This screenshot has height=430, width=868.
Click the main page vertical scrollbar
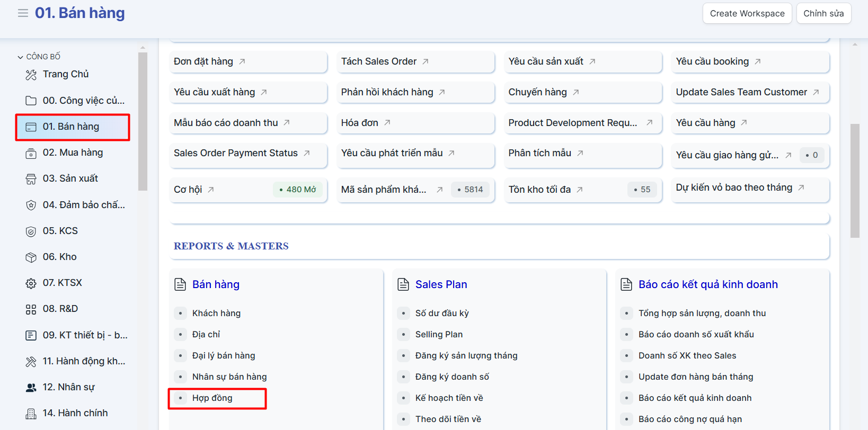(855, 180)
